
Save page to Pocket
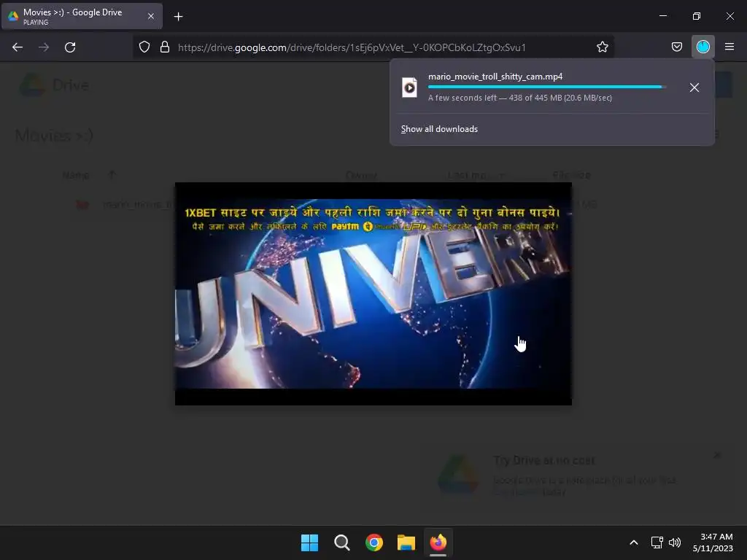[x=676, y=47]
